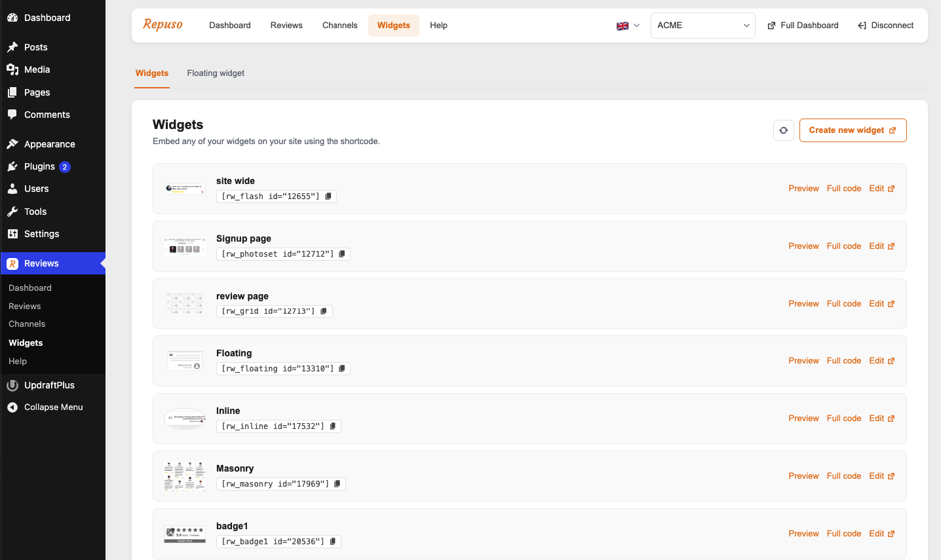View full code for Masonry widget
Viewport: 941px width, 560px height.
[844, 476]
